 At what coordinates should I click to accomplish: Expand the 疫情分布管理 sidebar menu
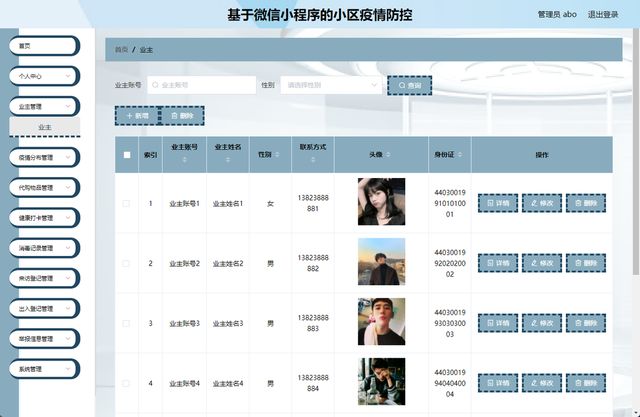[44, 157]
